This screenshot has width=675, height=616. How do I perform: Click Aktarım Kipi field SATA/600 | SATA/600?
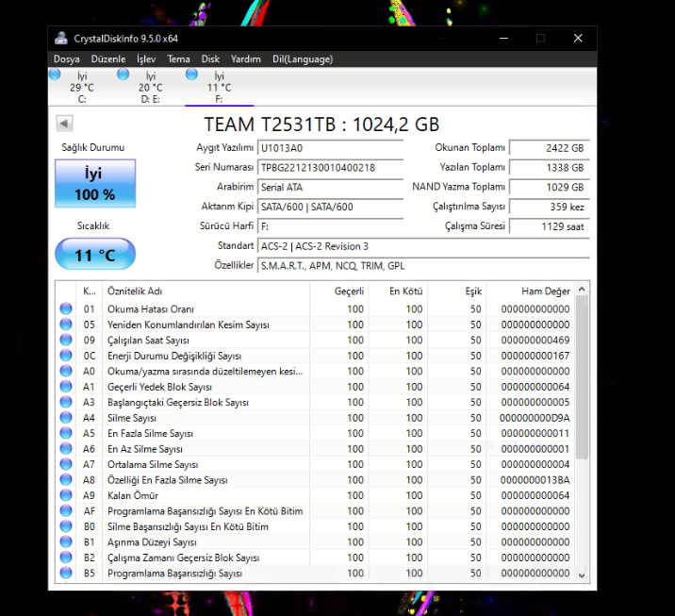pos(330,207)
